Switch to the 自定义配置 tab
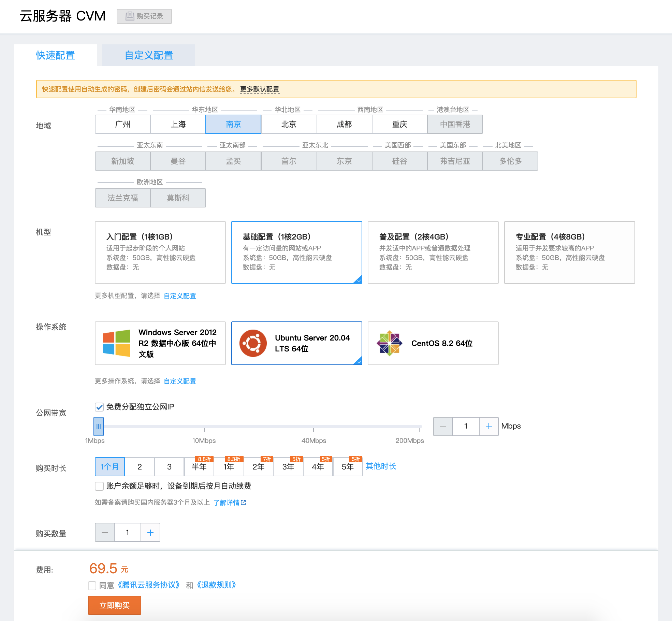Viewport: 672px width, 621px height. point(149,55)
